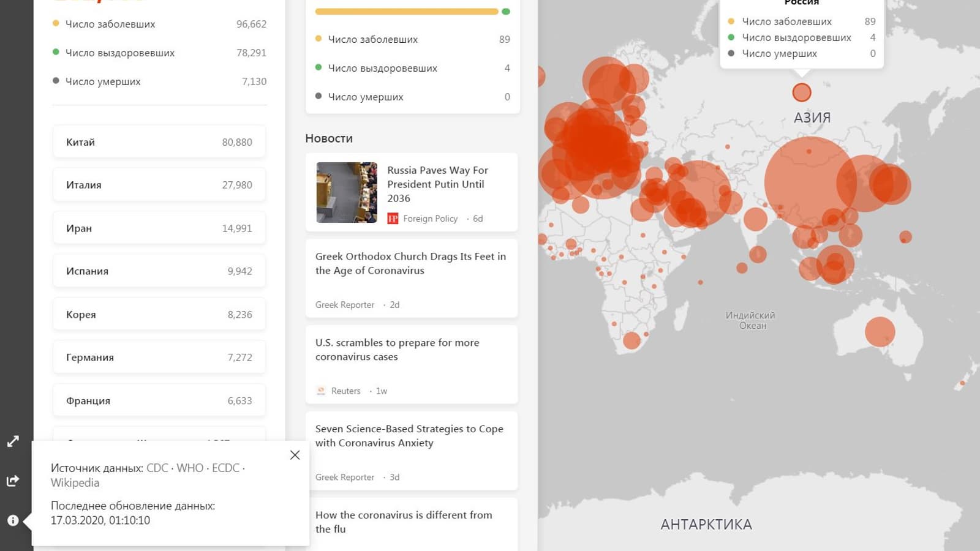This screenshot has height=551, width=980.
Task: Select Иран country entry
Action: pyautogui.click(x=159, y=228)
